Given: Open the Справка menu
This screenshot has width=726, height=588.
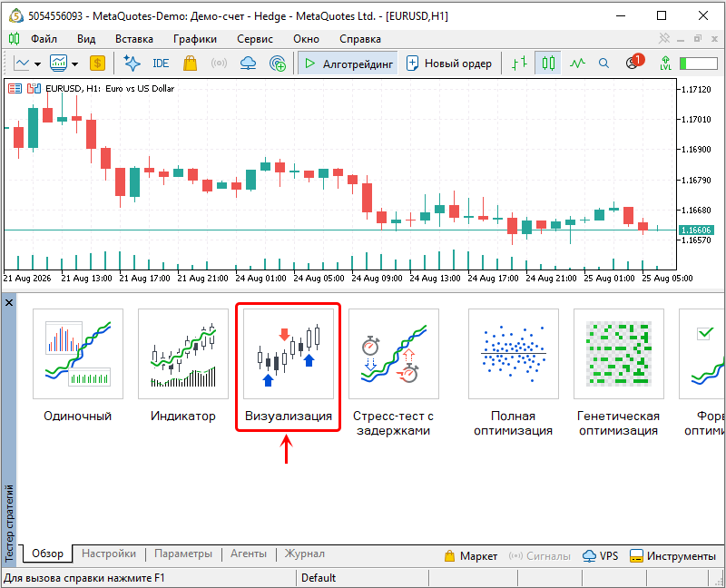Looking at the screenshot, I should click(360, 39).
